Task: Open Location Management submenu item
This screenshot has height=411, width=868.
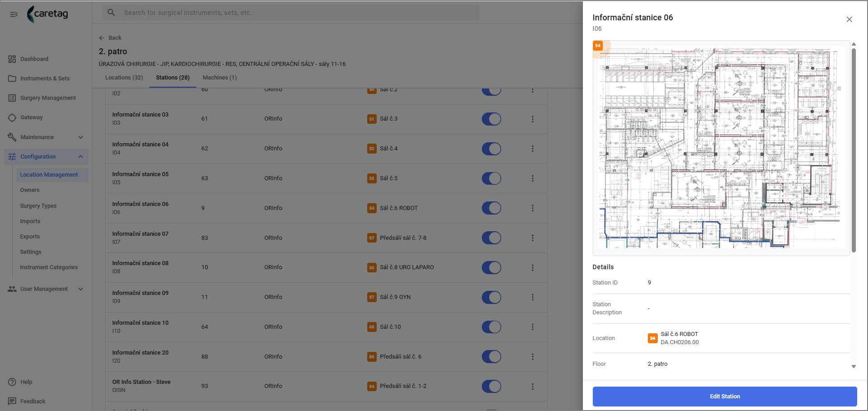Action: click(52, 175)
